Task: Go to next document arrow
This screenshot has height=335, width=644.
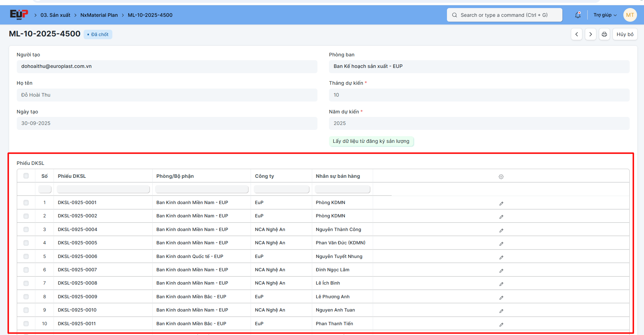Action: click(590, 34)
